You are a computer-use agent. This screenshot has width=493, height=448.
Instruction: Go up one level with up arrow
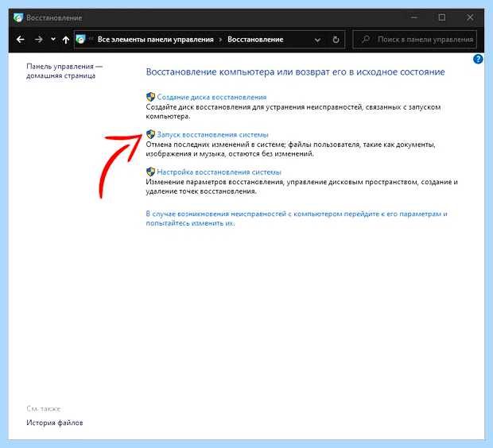point(65,40)
